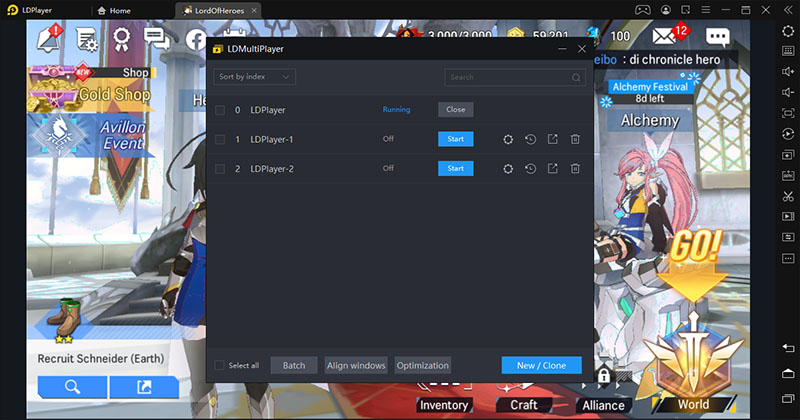The height and width of the screenshot is (420, 800).
Task: Close the LDMultiPlayer dialog
Action: (582, 49)
